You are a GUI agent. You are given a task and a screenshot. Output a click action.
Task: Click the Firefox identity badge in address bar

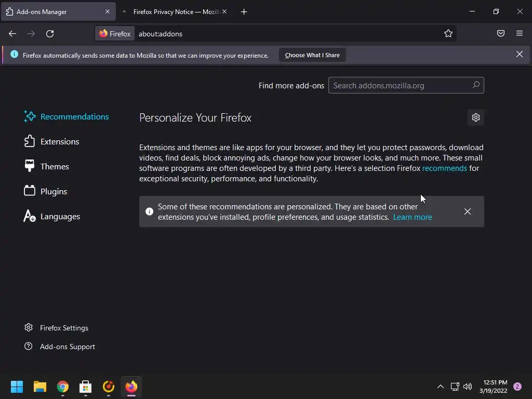click(x=115, y=34)
